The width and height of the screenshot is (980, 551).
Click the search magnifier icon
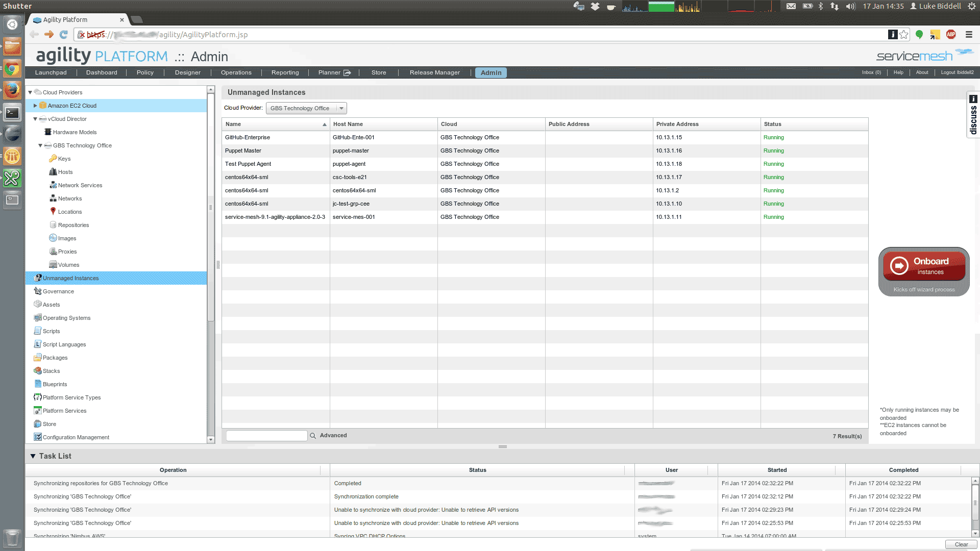tap(313, 436)
